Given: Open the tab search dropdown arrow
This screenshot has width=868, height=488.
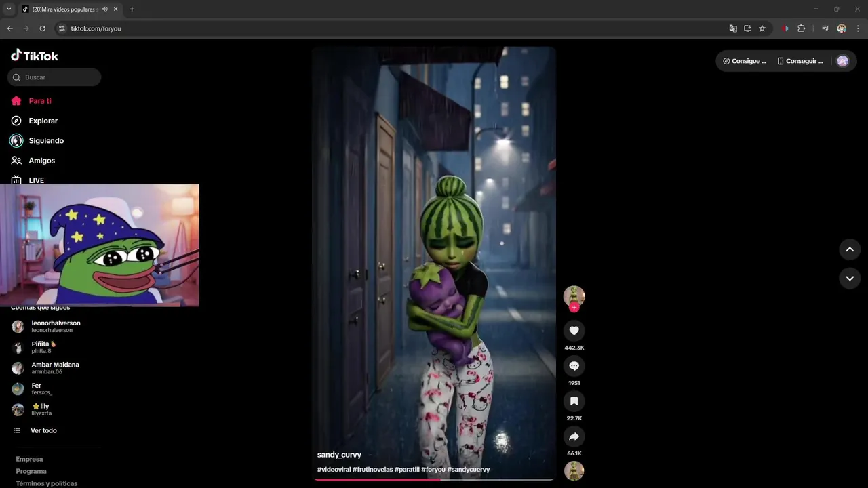Looking at the screenshot, I should point(8,9).
